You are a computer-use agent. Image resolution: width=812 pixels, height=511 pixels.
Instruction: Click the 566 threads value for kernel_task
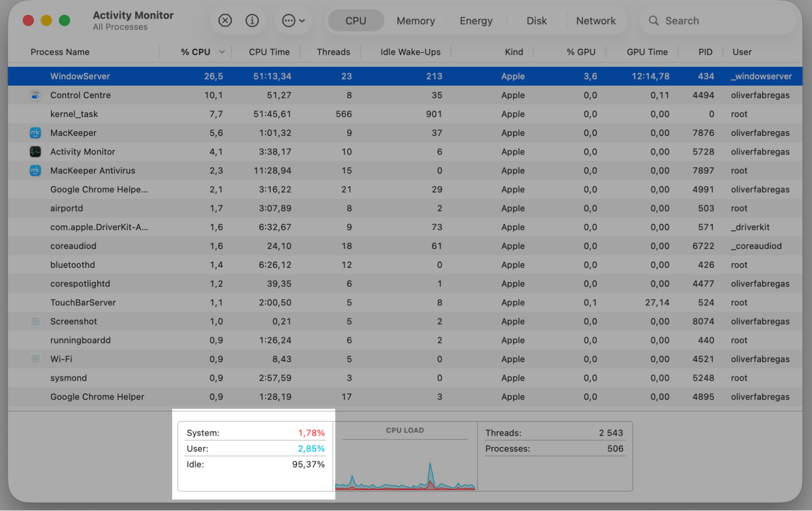click(x=344, y=114)
